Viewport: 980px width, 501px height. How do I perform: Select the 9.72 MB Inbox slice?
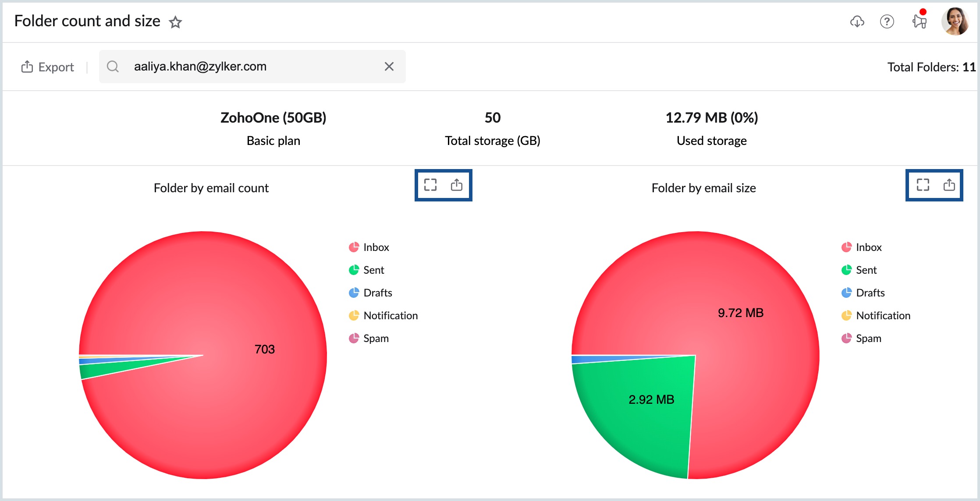(741, 313)
